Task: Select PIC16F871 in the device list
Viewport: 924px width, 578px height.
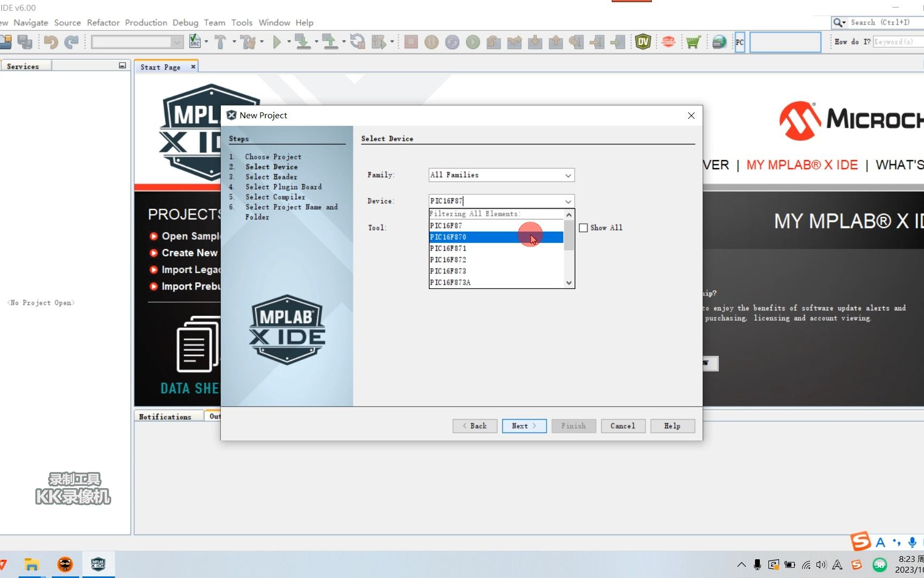Action: click(496, 248)
